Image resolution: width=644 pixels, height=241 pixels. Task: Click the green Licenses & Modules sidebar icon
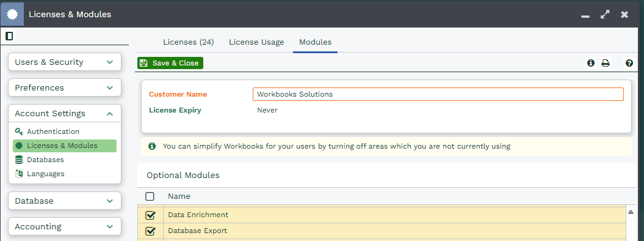pos(18,146)
